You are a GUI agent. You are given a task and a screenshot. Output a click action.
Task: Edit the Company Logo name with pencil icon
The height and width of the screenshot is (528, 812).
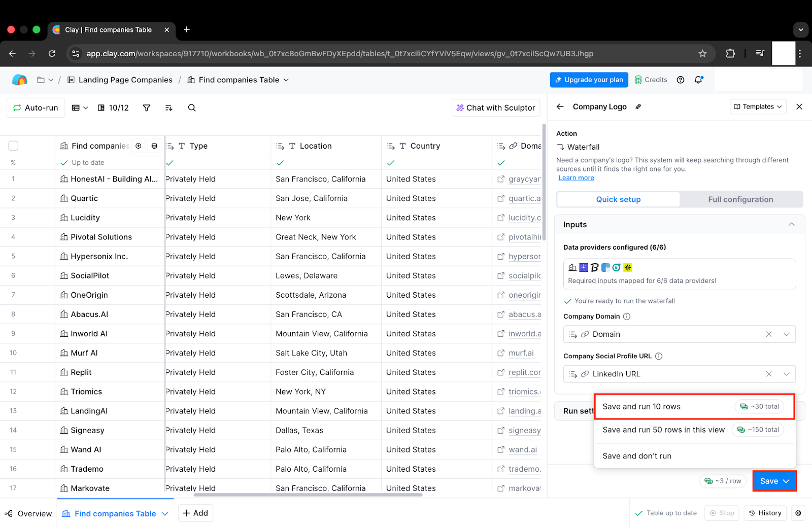[638, 107]
